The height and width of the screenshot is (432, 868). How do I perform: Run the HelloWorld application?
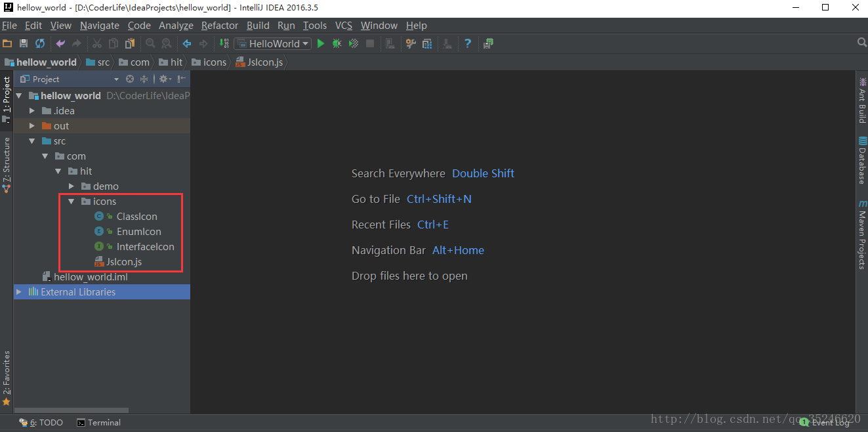click(321, 43)
